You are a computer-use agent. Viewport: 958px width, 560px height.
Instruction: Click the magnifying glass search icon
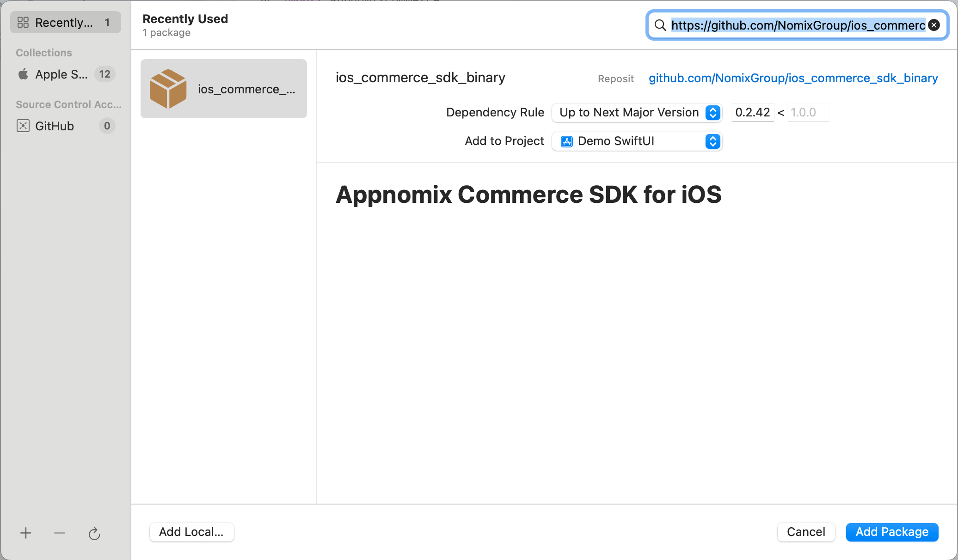coord(660,25)
